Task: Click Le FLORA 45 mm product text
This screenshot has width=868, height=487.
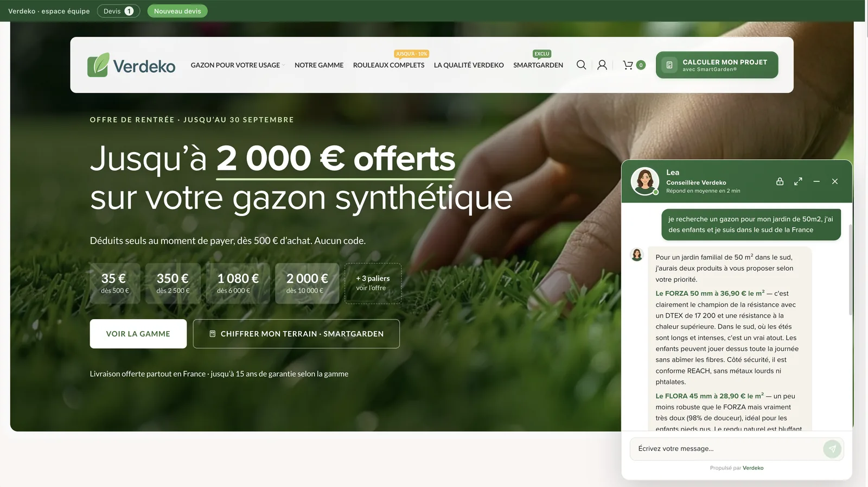Action: 710,396
